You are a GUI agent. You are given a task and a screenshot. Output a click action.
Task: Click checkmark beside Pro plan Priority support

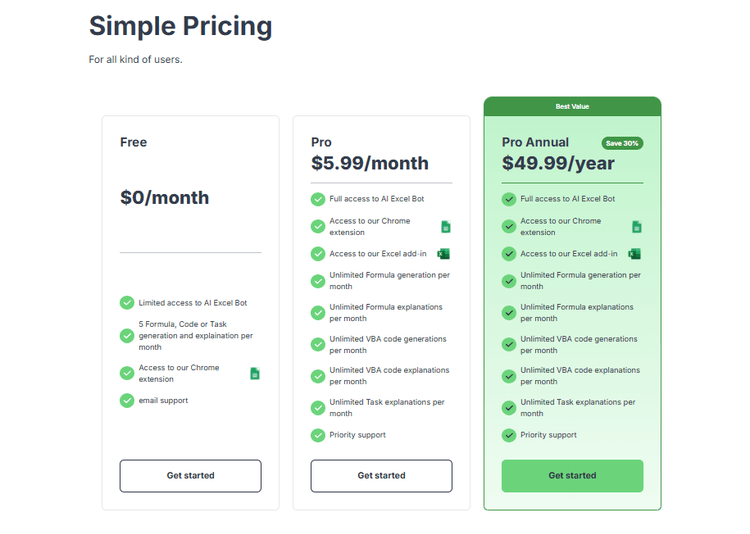tap(318, 435)
